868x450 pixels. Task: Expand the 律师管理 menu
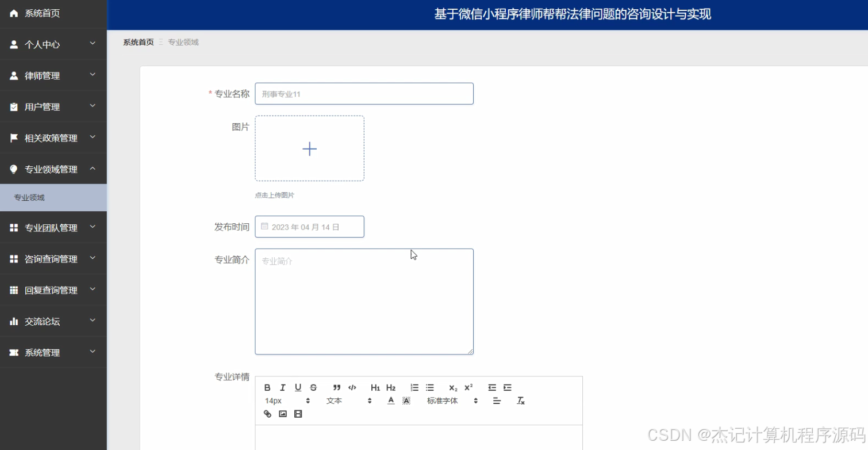[x=53, y=75]
